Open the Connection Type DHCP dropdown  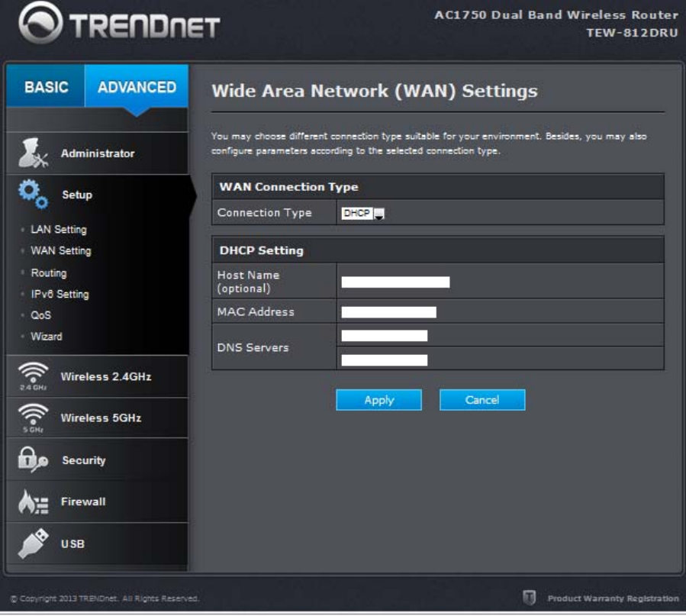point(362,213)
